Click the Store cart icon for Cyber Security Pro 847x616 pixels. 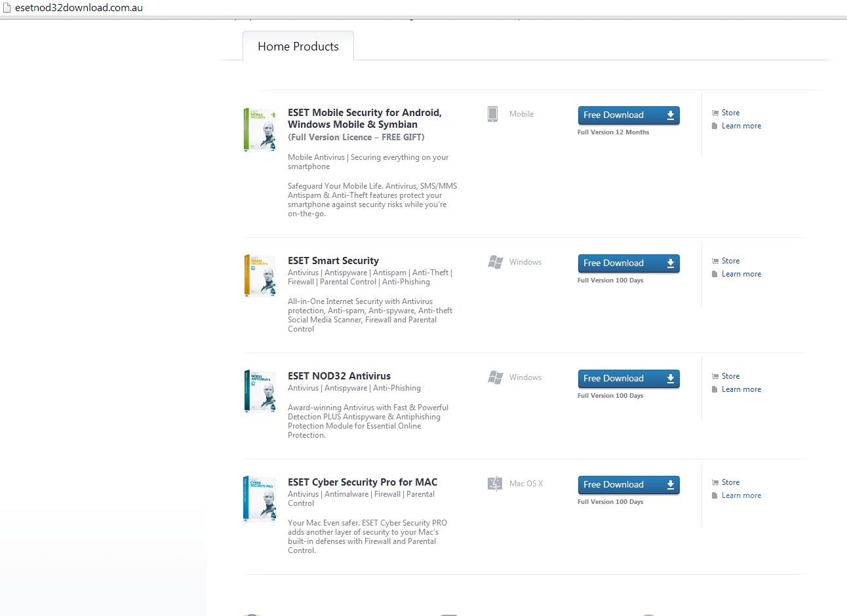[x=715, y=482]
